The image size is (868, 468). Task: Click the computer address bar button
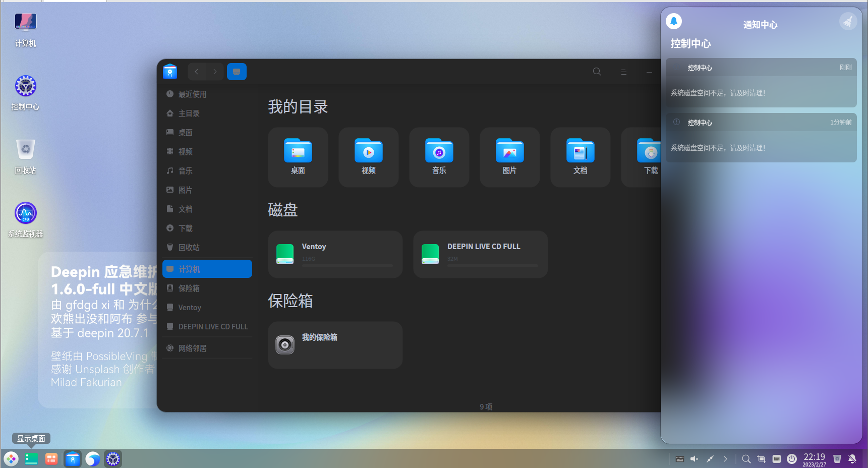point(237,72)
